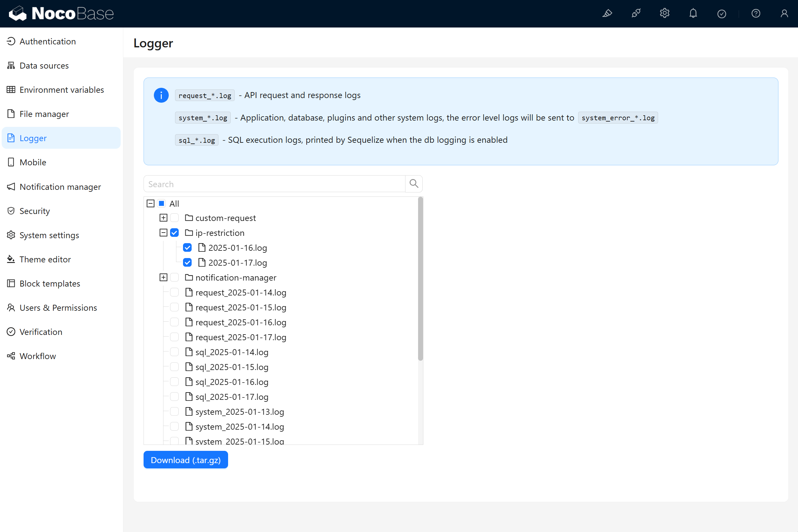The width and height of the screenshot is (798, 532).
Task: Open the notifications bell icon
Action: 693,14
